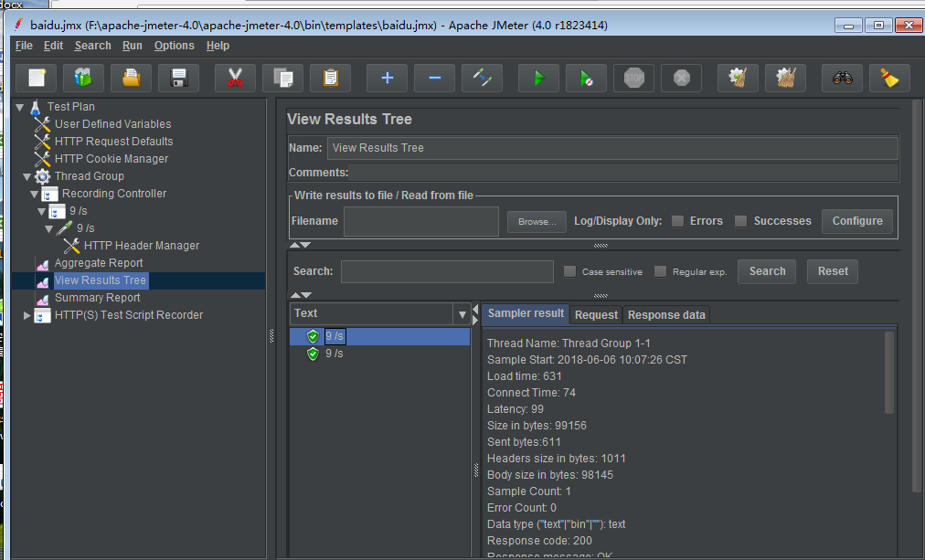Toggle the Case sensitive checkbox

click(570, 271)
